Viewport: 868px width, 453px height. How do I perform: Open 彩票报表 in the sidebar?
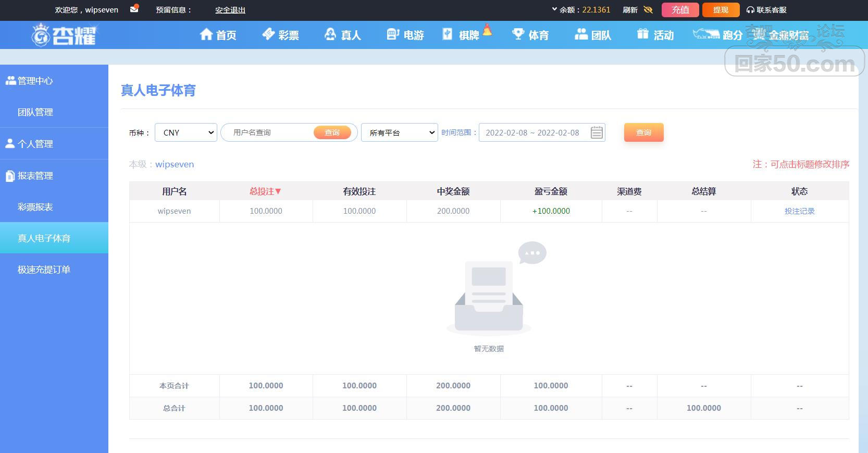point(35,207)
